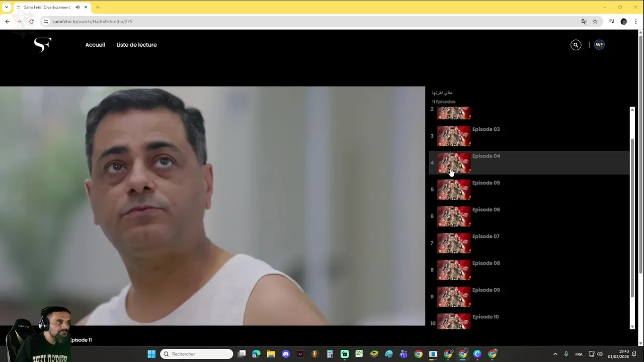The image size is (644, 362).
Task: Click the video player to pause
Action: coord(212,206)
